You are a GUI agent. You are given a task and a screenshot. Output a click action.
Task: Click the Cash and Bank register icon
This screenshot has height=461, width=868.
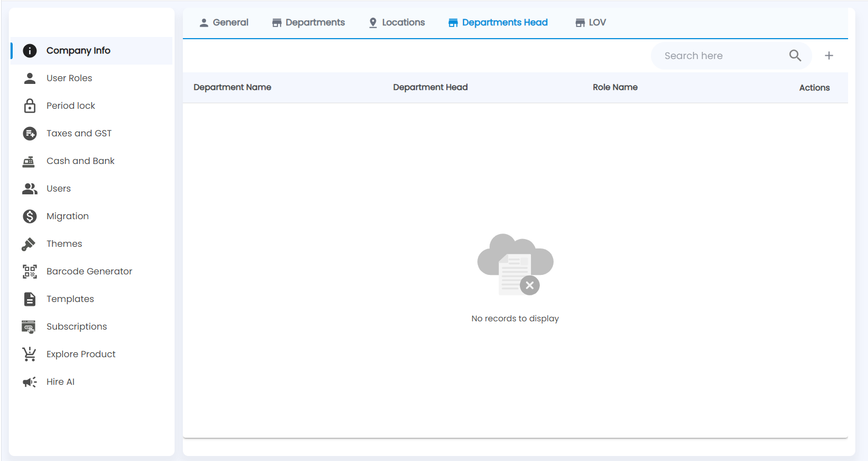(29, 161)
